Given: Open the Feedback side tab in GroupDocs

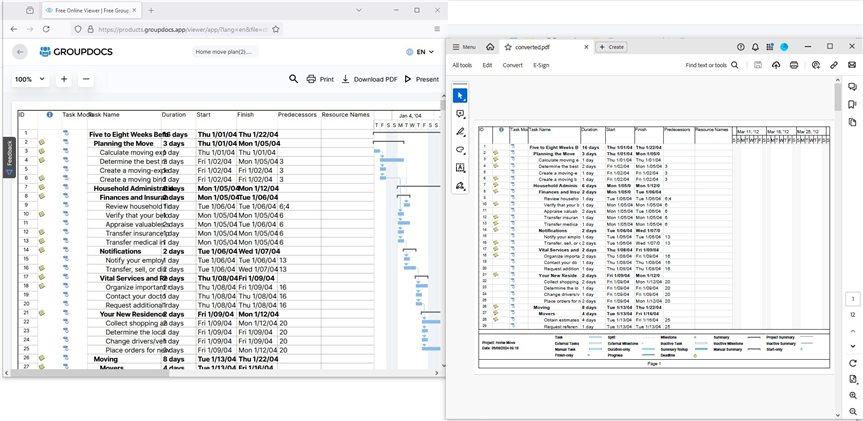Looking at the screenshot, I should point(9,157).
